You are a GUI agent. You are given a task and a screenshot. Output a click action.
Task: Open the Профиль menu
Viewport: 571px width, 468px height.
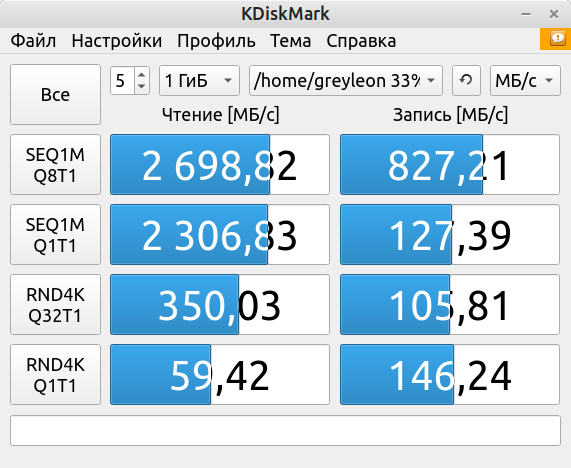tap(216, 41)
